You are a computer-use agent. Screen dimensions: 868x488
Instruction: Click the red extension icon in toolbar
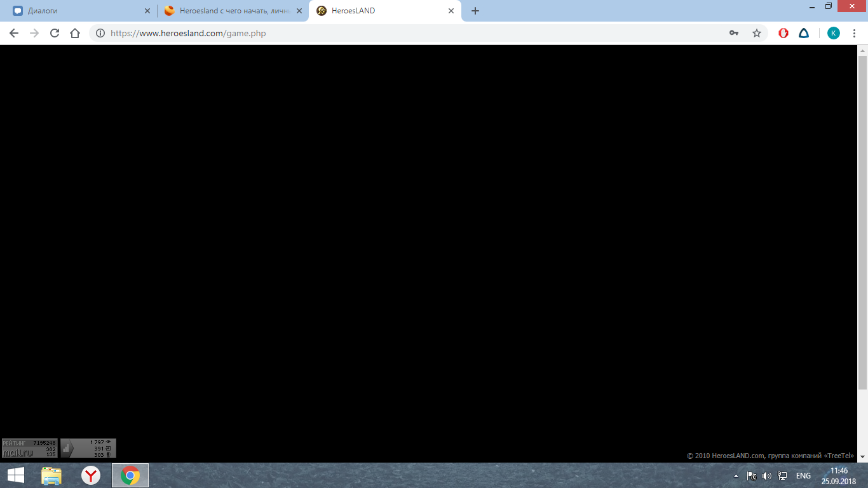[783, 33]
